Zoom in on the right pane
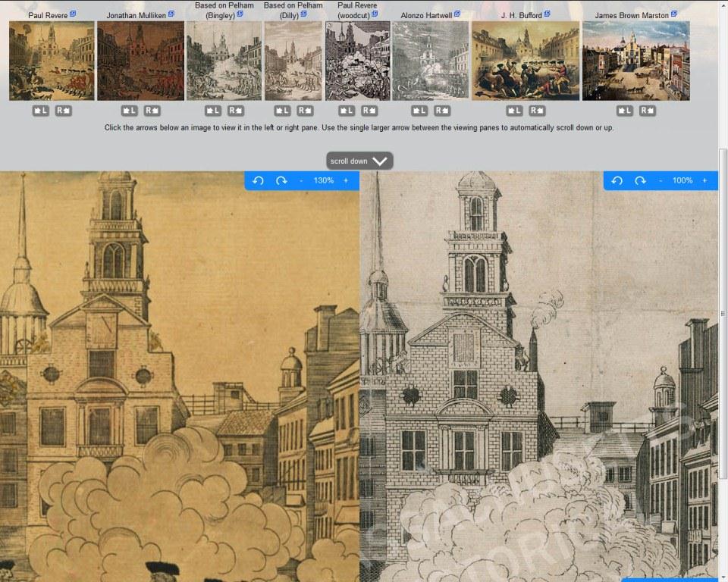This screenshot has width=728, height=582. coord(704,180)
